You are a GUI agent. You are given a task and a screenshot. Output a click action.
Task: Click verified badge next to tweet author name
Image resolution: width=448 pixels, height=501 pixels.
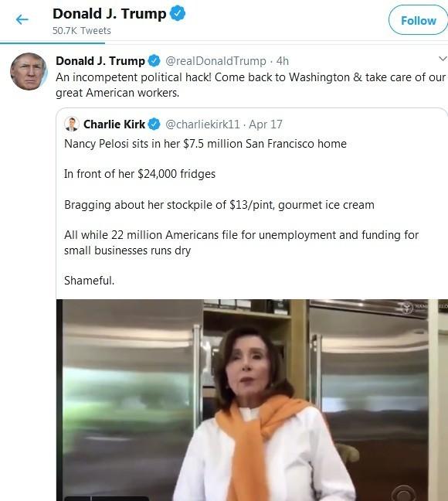coord(154,61)
